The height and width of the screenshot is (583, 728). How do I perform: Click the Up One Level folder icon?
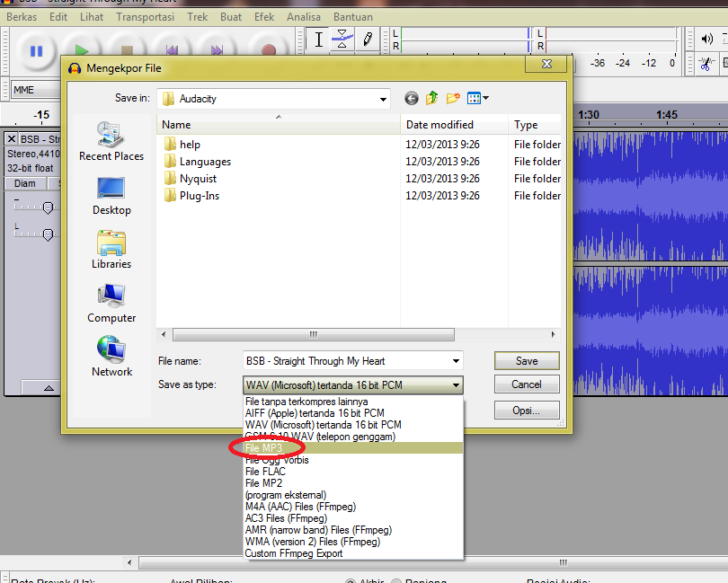tap(431, 98)
